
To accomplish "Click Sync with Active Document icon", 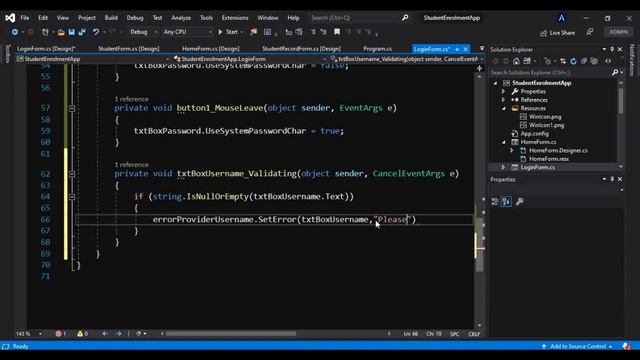I will tap(563, 61).
